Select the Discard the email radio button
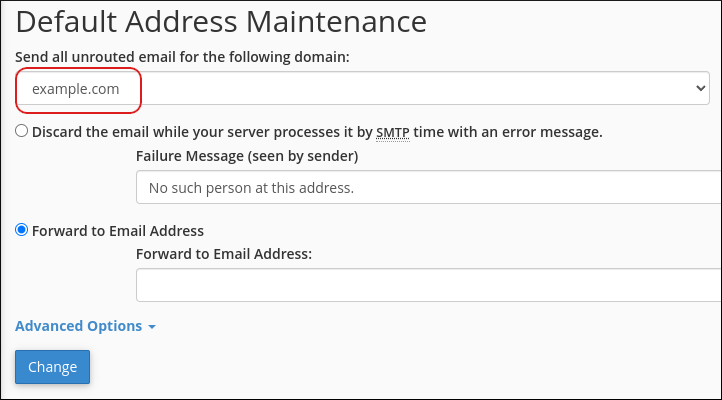Screen dimensions: 722x400 22,131
